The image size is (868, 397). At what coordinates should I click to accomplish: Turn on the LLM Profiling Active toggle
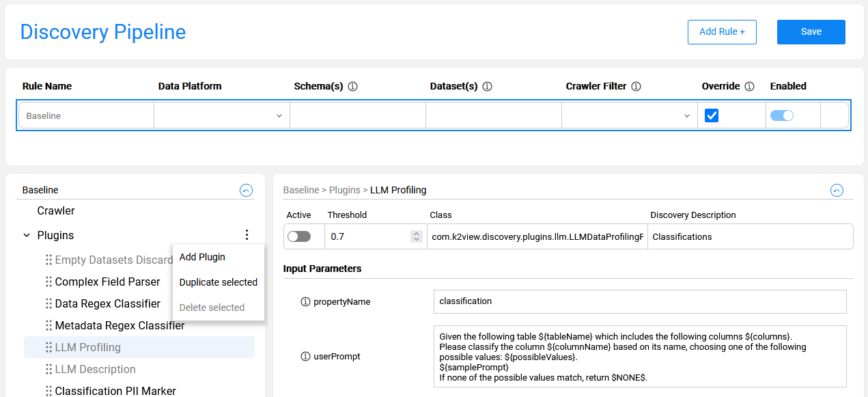coord(299,236)
